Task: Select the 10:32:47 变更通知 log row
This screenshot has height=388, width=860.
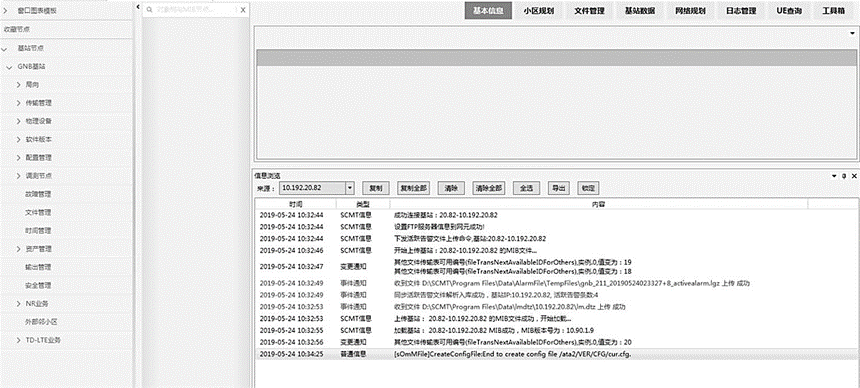Action: click(556, 267)
